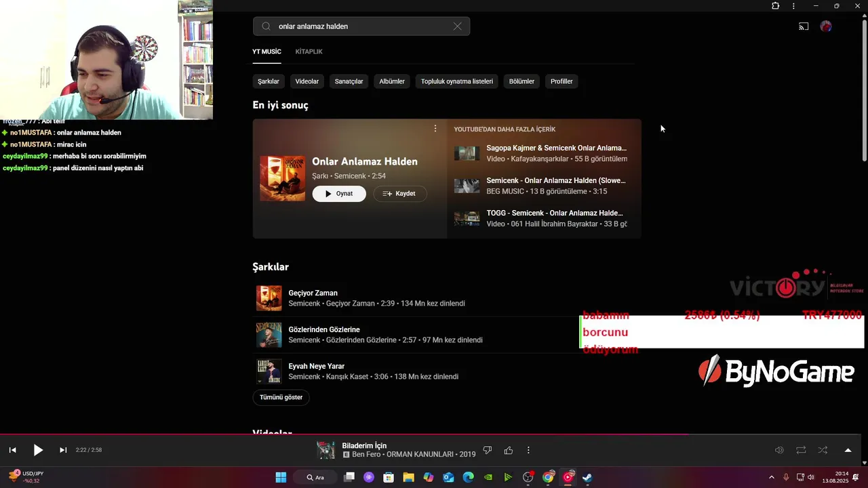Screen dimensions: 868x488
Task: Filter results by Bölümler chip
Action: (521, 81)
